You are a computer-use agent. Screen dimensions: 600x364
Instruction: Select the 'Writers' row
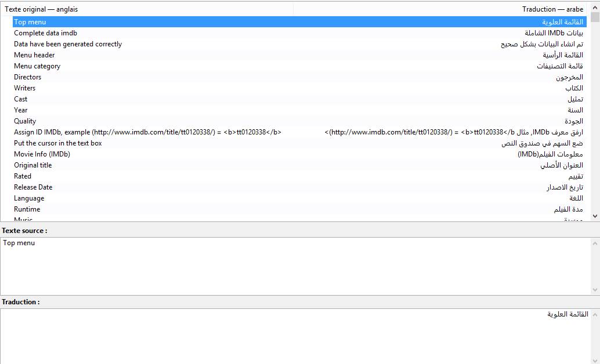pos(299,88)
